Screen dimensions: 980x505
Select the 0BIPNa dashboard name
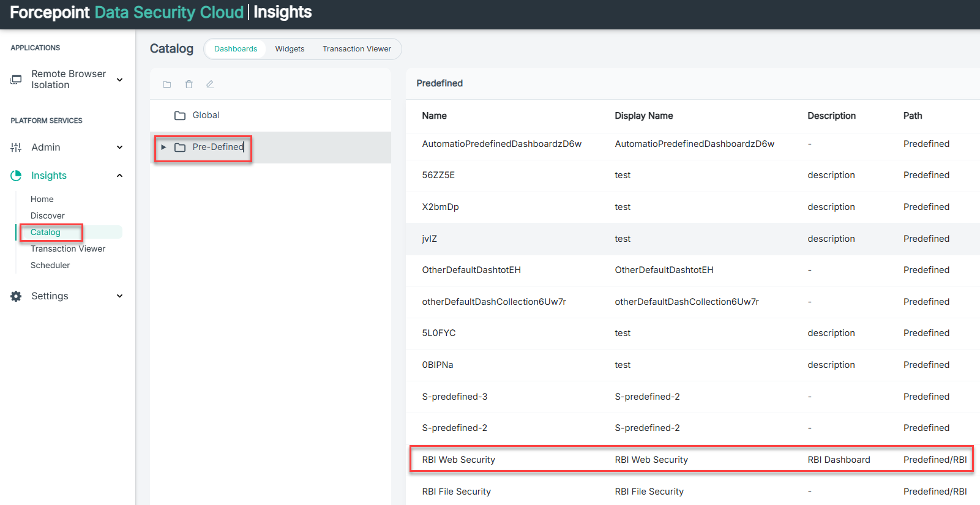[438, 365]
